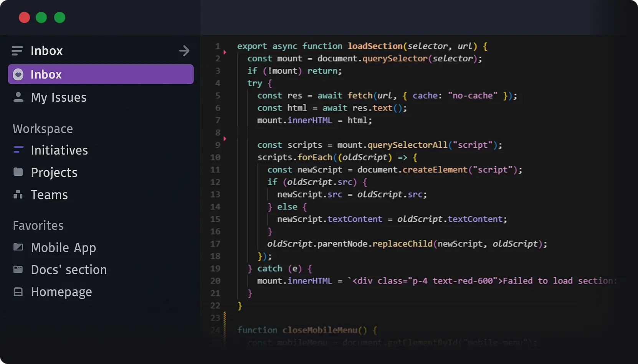Click the hamburger list icon beside Inbox header
Viewport: 638px width, 364px height.
17,51
